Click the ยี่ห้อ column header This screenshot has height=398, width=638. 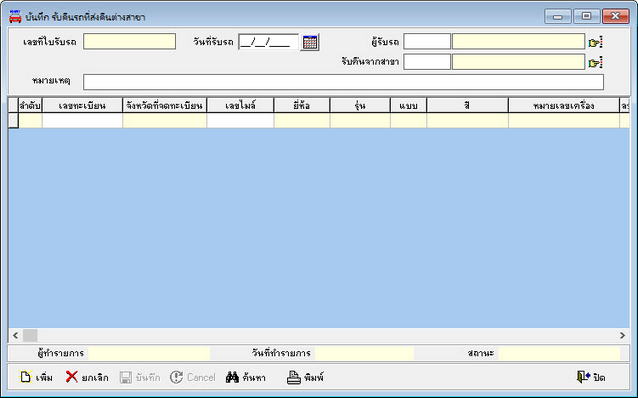coord(302,105)
